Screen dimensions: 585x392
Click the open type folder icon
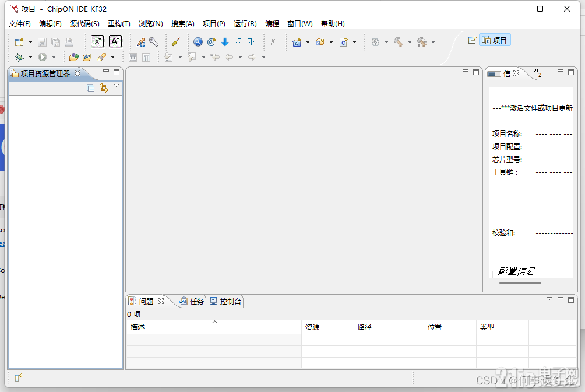point(87,57)
